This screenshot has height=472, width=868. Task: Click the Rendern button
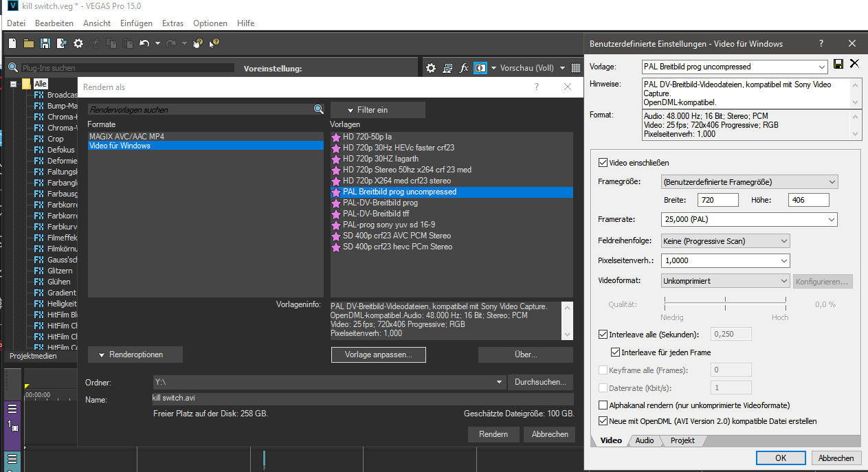click(493, 434)
